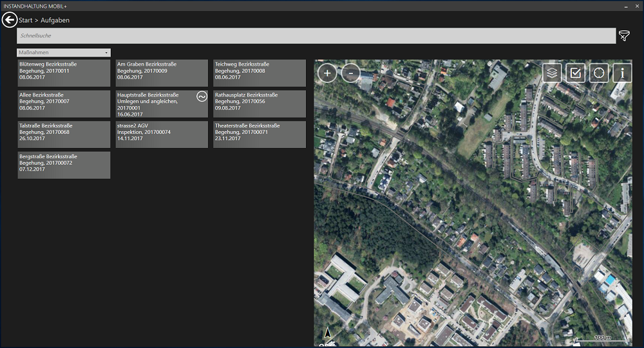
Task: Show map info panel
Action: 622,73
